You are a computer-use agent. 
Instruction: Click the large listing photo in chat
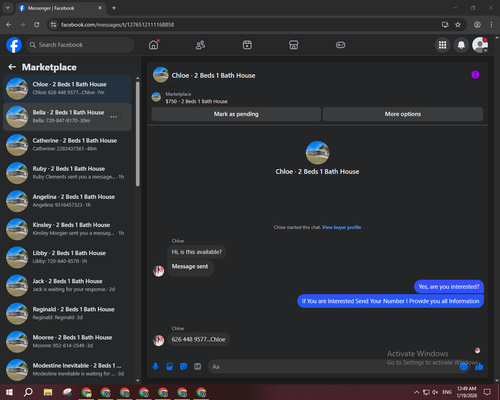[x=317, y=153]
